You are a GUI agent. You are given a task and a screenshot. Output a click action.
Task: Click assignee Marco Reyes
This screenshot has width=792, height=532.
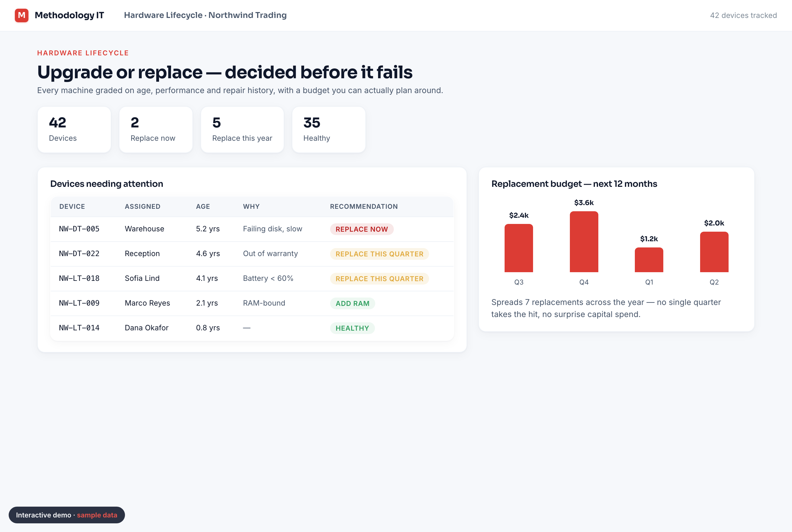[x=147, y=303]
